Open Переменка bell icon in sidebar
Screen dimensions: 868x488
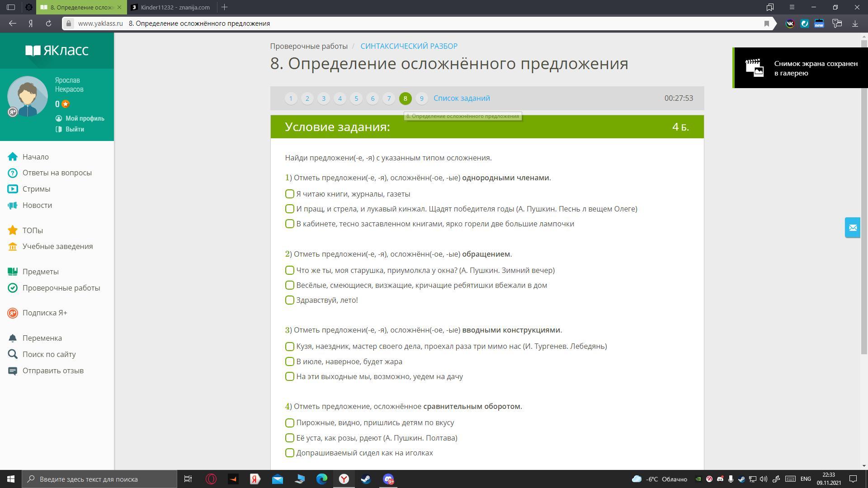(x=13, y=338)
